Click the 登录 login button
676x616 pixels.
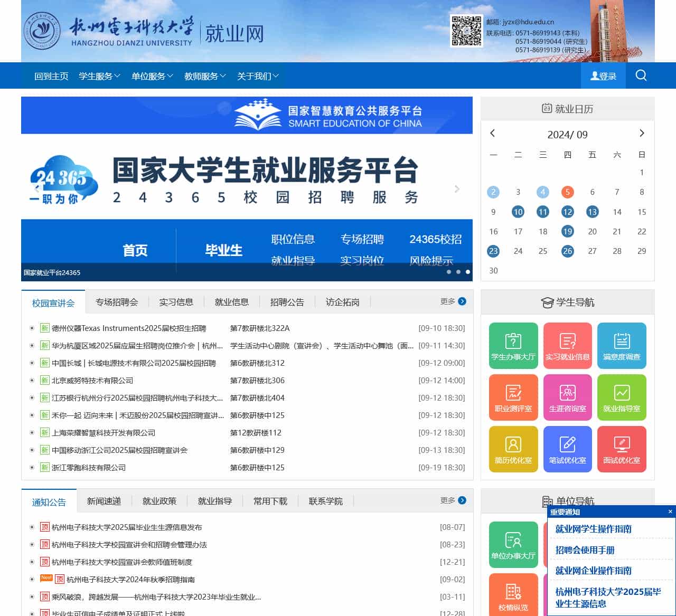point(603,75)
